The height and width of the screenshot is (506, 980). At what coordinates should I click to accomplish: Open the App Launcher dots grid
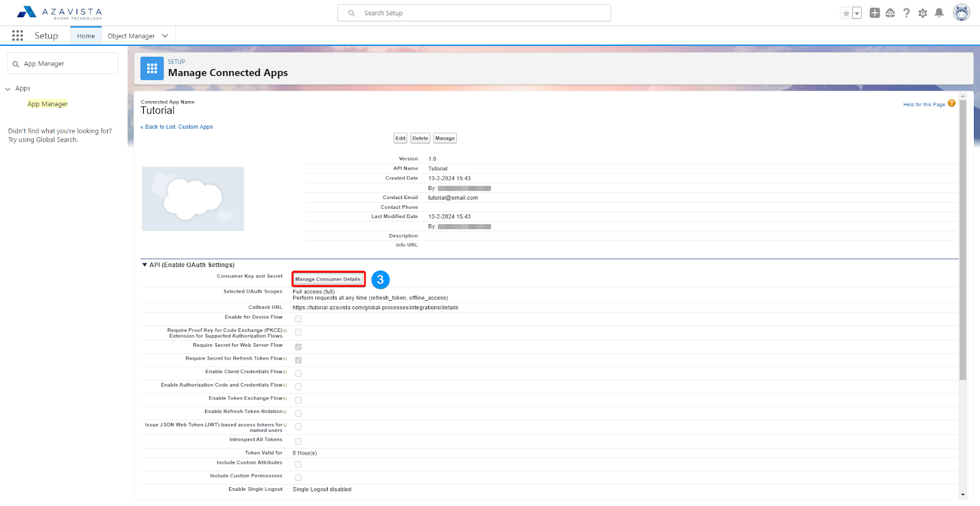point(18,36)
